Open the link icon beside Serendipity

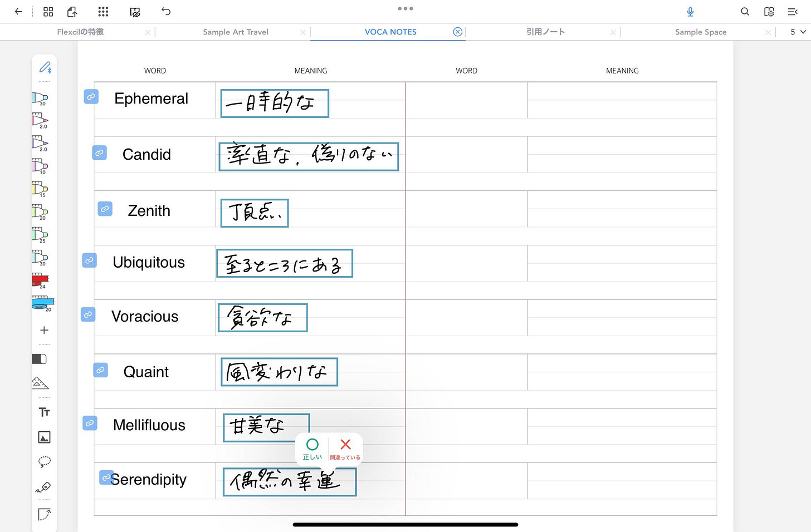coord(106,477)
